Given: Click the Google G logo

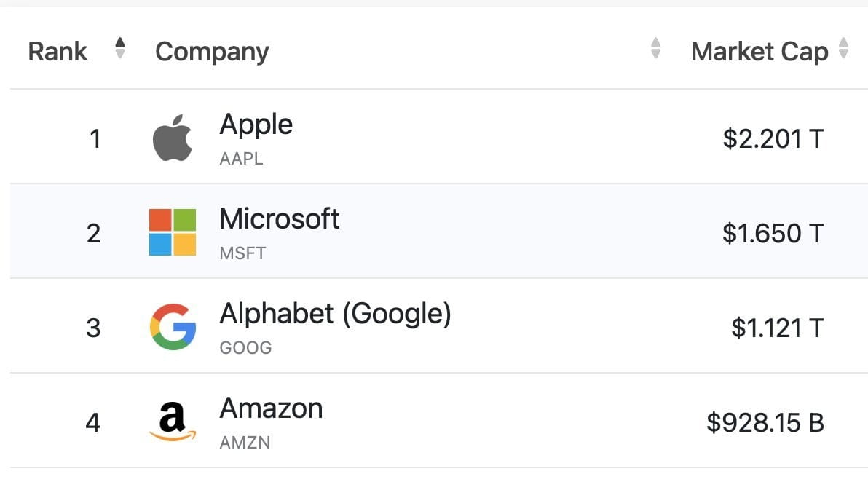Looking at the screenshot, I should pyautogui.click(x=173, y=327).
